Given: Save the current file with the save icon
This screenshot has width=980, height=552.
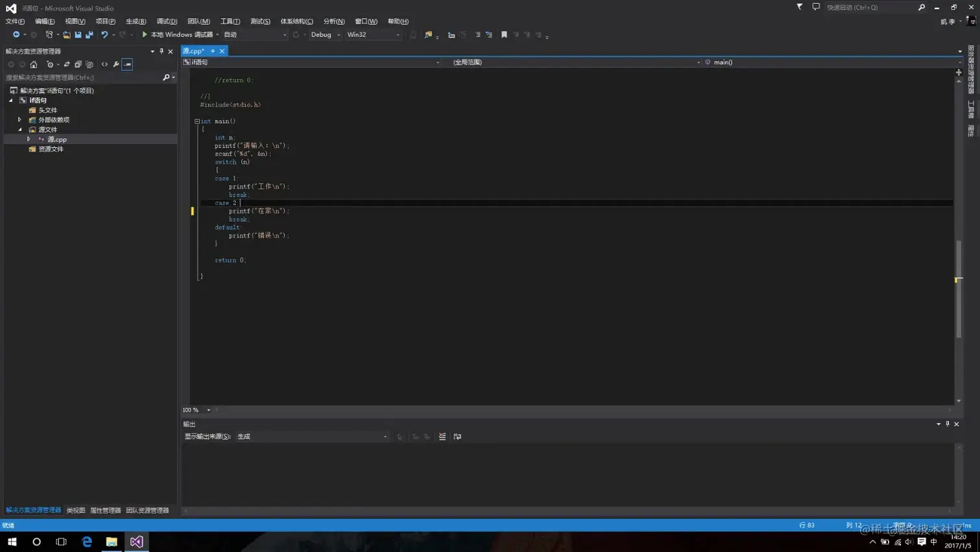Looking at the screenshot, I should (78, 35).
